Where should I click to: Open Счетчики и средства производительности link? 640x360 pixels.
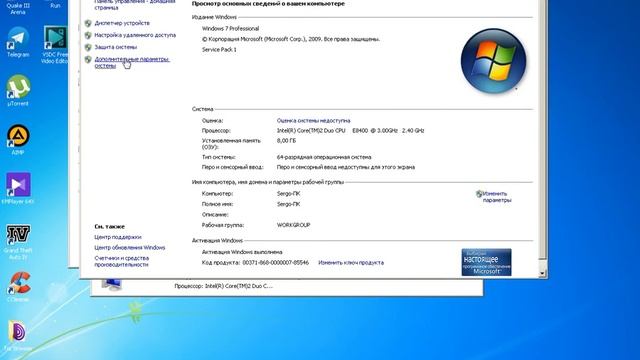(122, 261)
